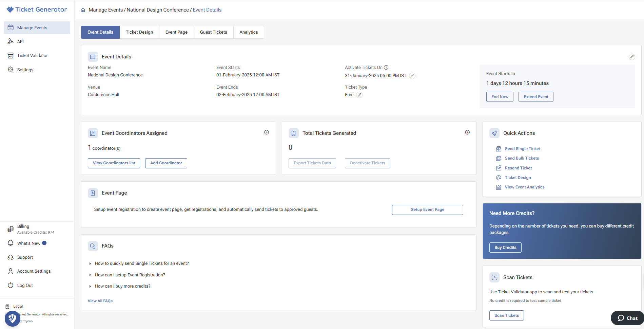Screen dimensions: 644x329
Task: Click the Settings gear icon
Action: point(11,70)
